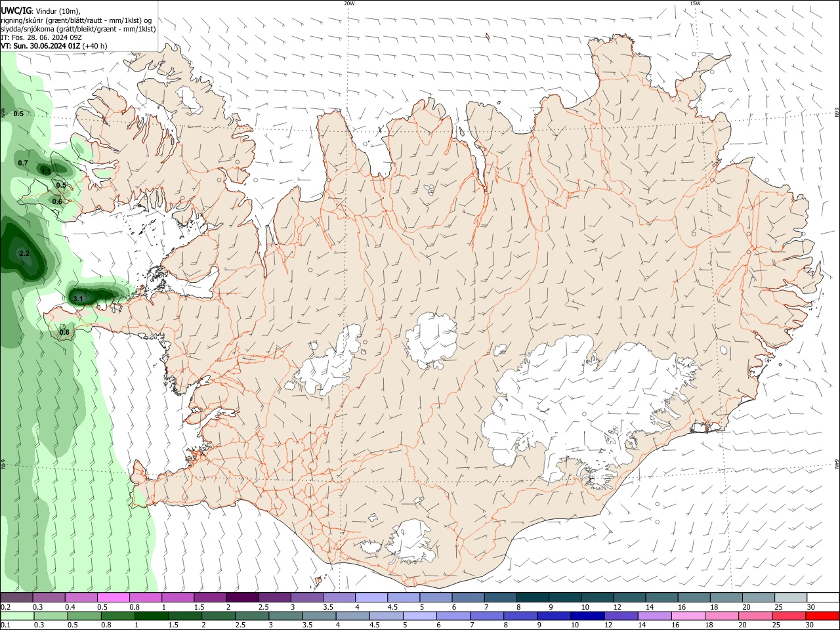The image size is (840, 630).
Task: Click the 64N latitude label on right edge
Action: coord(837,464)
